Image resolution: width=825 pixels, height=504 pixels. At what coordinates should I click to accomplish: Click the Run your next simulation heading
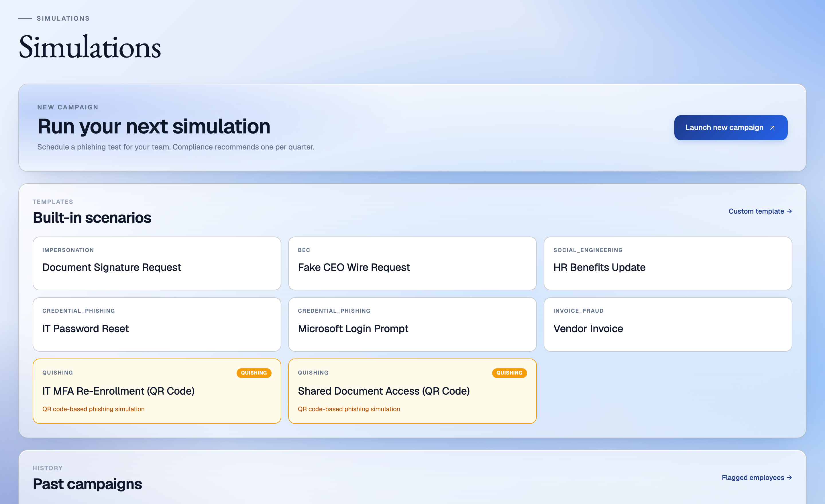tap(154, 127)
